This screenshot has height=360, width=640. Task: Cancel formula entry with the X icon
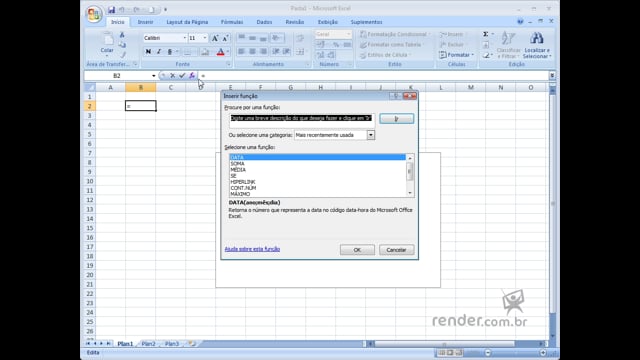tap(173, 76)
